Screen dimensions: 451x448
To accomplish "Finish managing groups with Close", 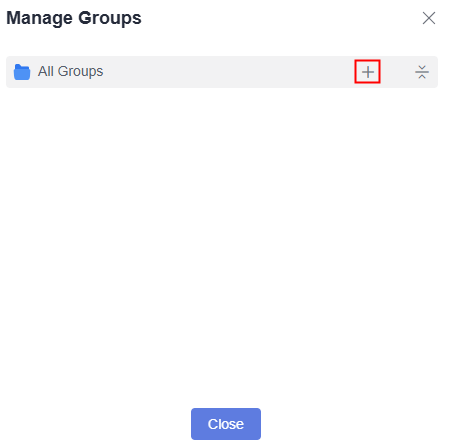I will [x=226, y=424].
